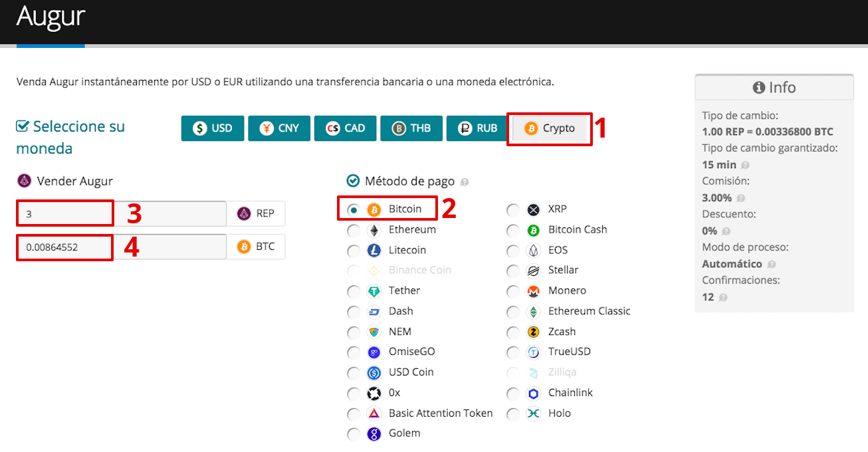
Task: Click the Ethereum diamond icon
Action: [x=374, y=230]
